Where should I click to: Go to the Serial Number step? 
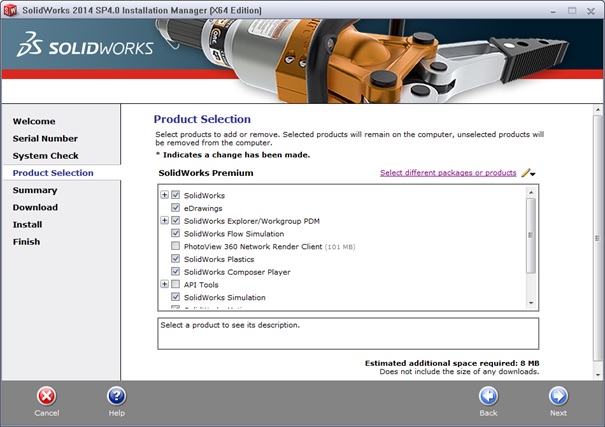tap(45, 139)
